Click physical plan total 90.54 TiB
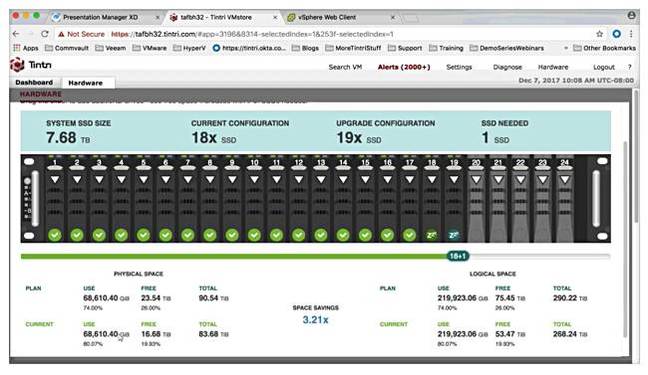 [x=214, y=298]
